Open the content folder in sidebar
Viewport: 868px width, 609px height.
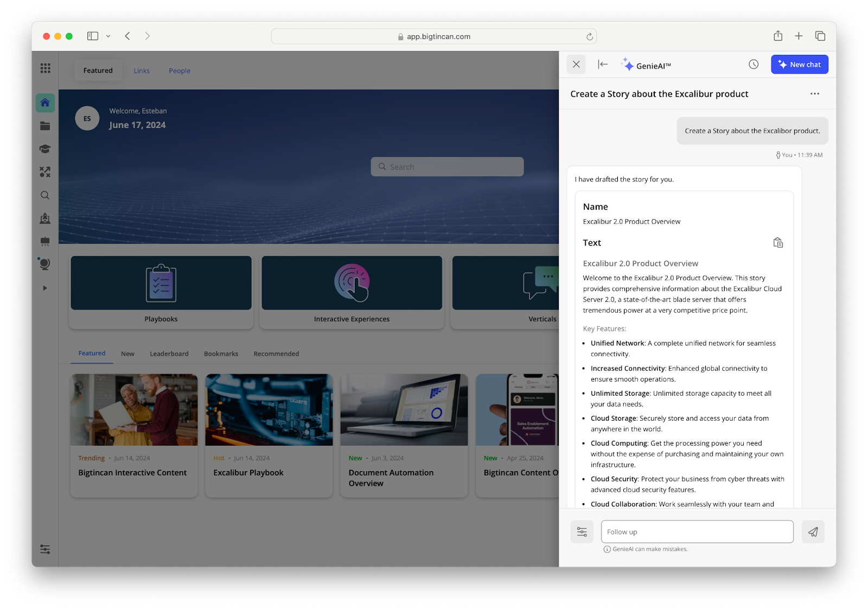point(45,126)
